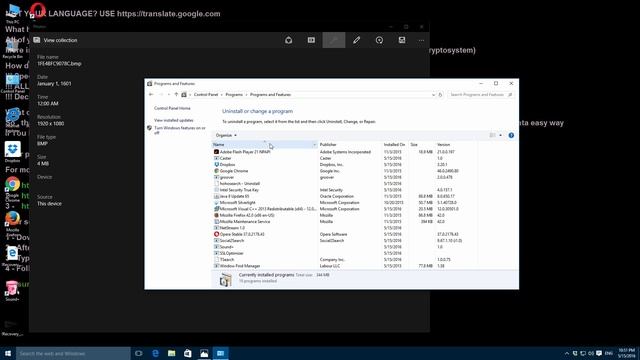The width and height of the screenshot is (640, 360).
Task: Sort by the Installed On column header
Action: tap(395, 144)
